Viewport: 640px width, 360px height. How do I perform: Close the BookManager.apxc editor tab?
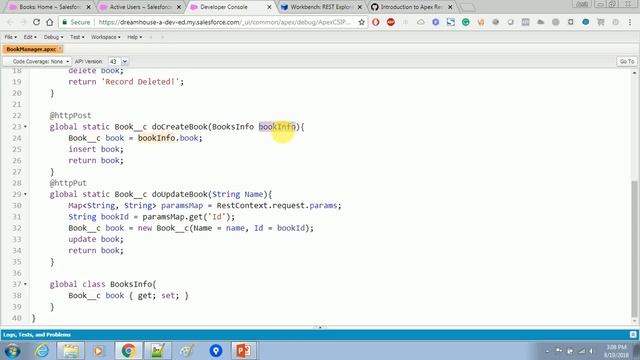point(60,49)
